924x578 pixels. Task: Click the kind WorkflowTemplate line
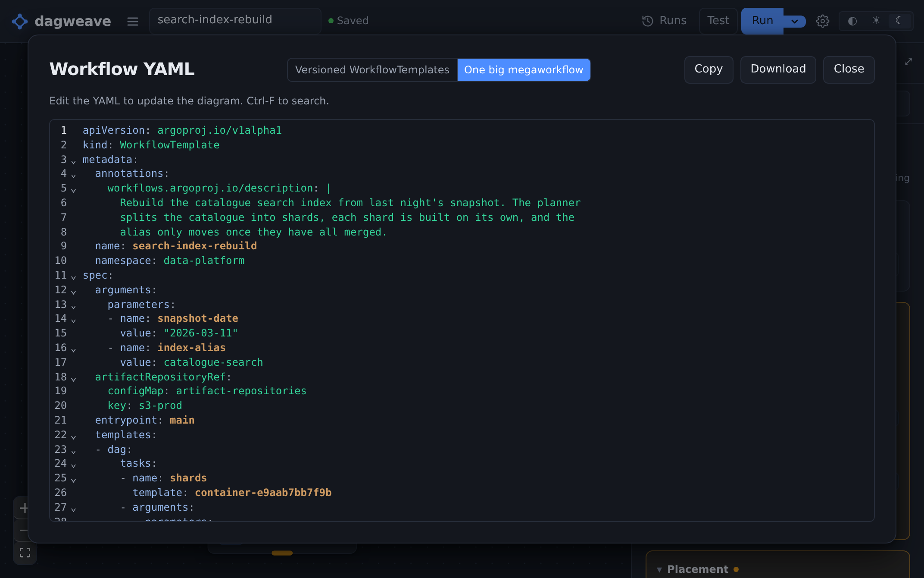(x=151, y=145)
